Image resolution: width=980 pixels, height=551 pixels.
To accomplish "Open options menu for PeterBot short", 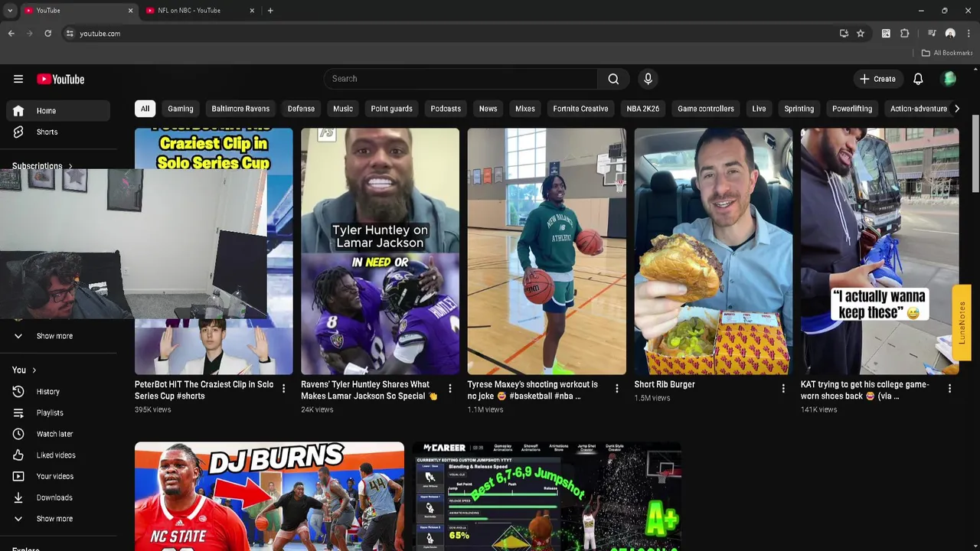I will (283, 389).
